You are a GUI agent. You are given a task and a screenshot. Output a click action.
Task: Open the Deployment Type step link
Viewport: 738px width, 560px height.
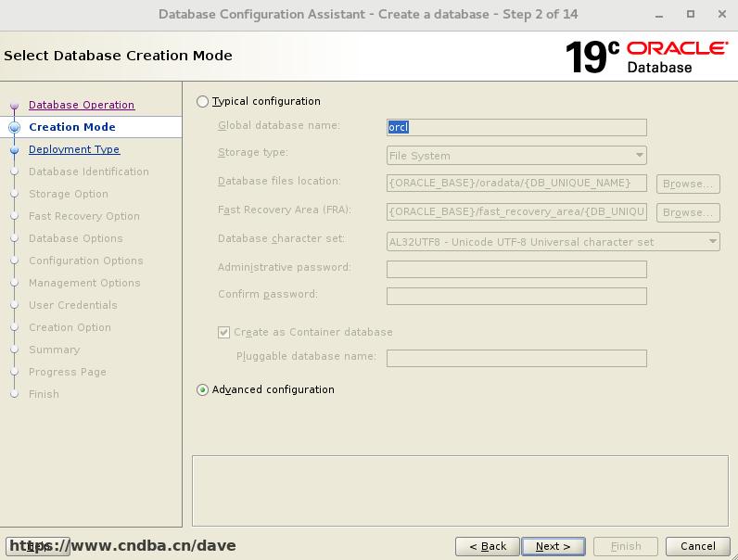coord(74,149)
